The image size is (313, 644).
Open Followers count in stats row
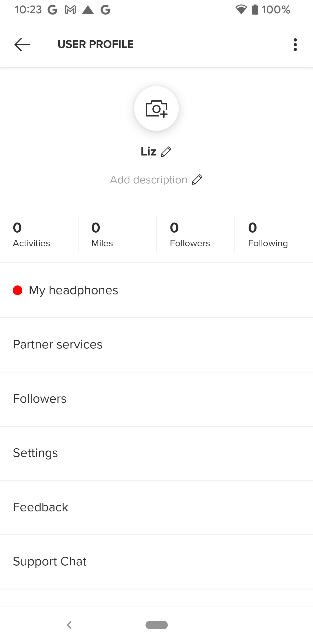coord(190,234)
